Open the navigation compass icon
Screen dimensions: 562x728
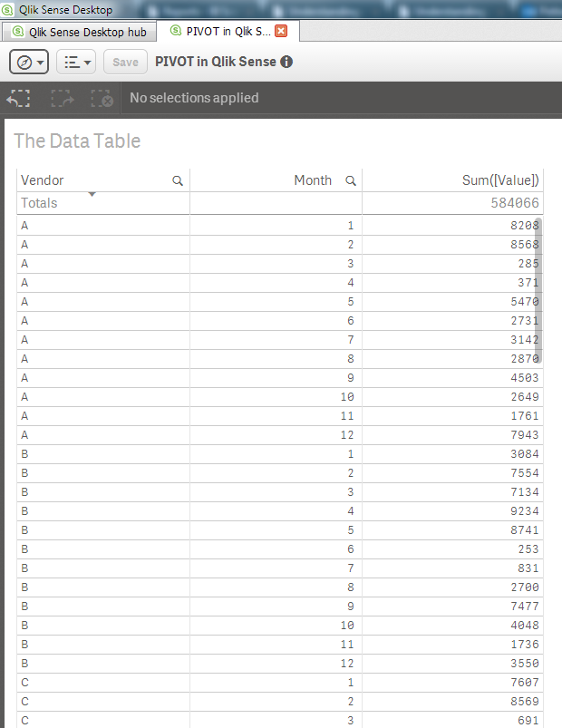click(24, 62)
